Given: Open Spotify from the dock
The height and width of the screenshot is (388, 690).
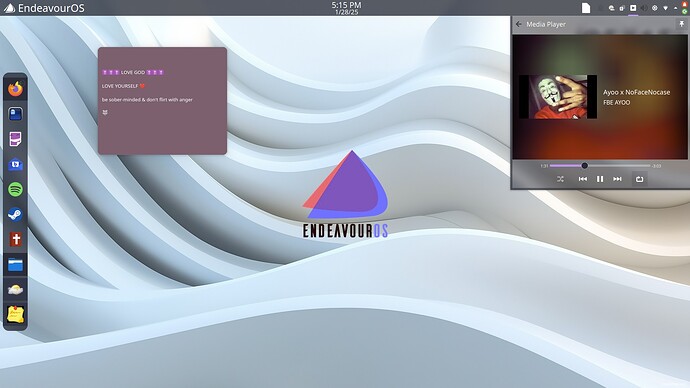Looking at the screenshot, I should [x=15, y=190].
